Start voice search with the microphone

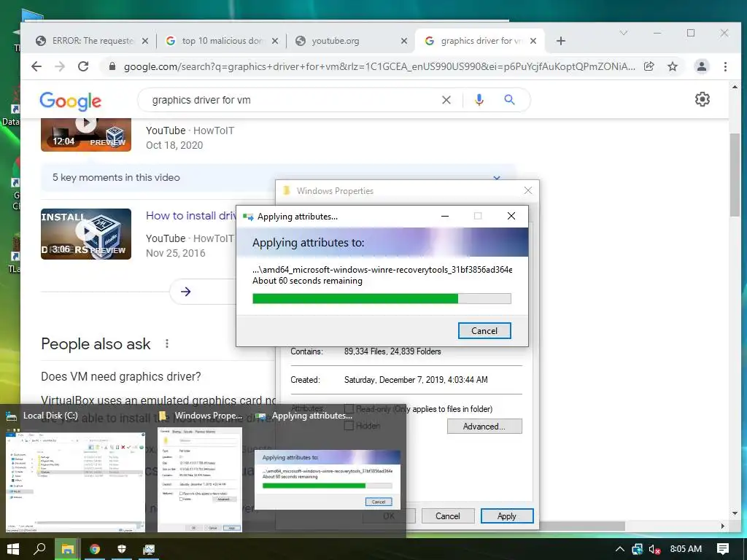click(479, 99)
